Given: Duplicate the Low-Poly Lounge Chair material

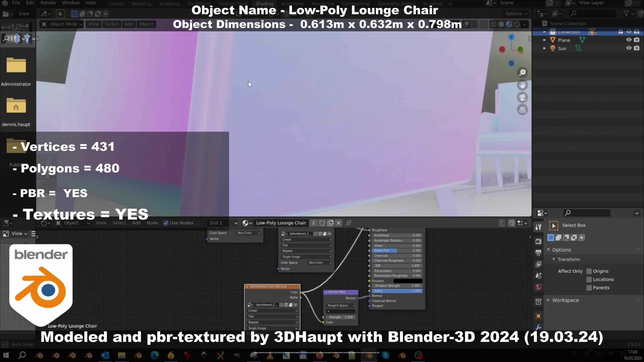Looking at the screenshot, I should (x=330, y=223).
